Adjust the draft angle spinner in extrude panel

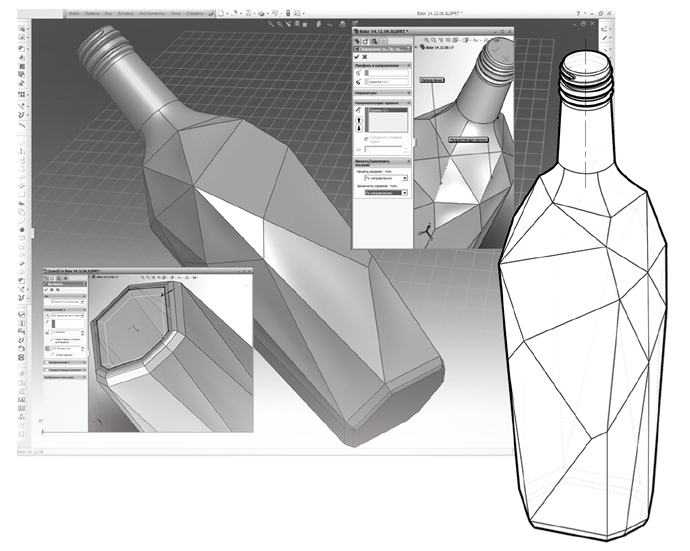tap(83, 349)
